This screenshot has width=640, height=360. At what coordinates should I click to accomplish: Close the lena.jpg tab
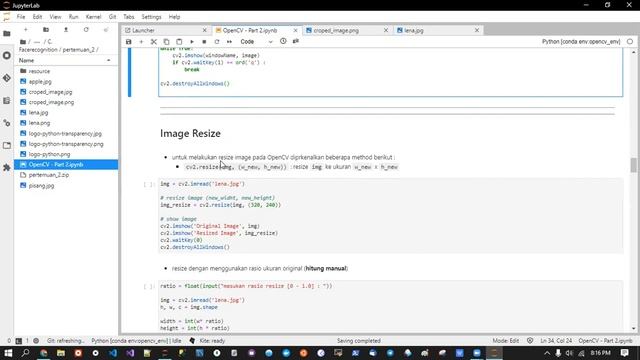[x=477, y=30]
